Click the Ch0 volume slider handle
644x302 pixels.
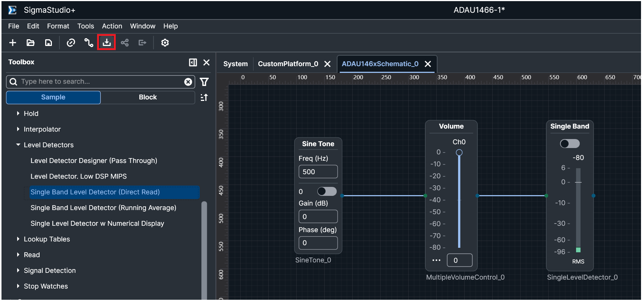click(459, 152)
